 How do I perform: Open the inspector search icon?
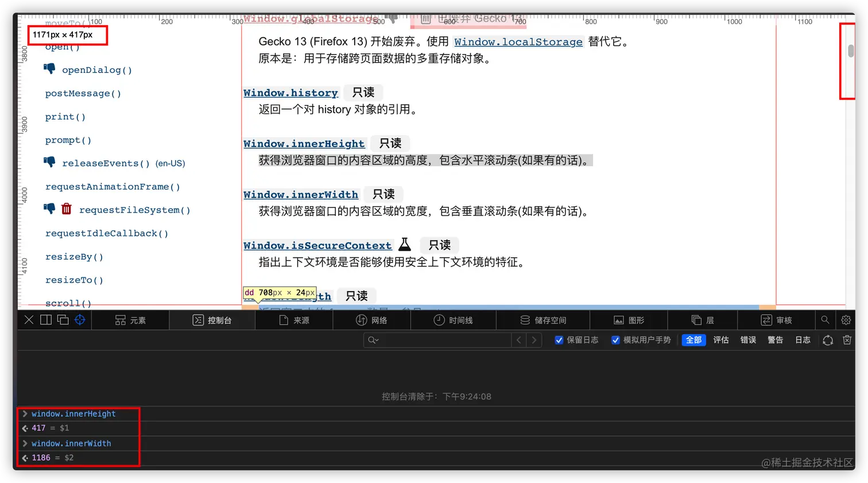[825, 320]
